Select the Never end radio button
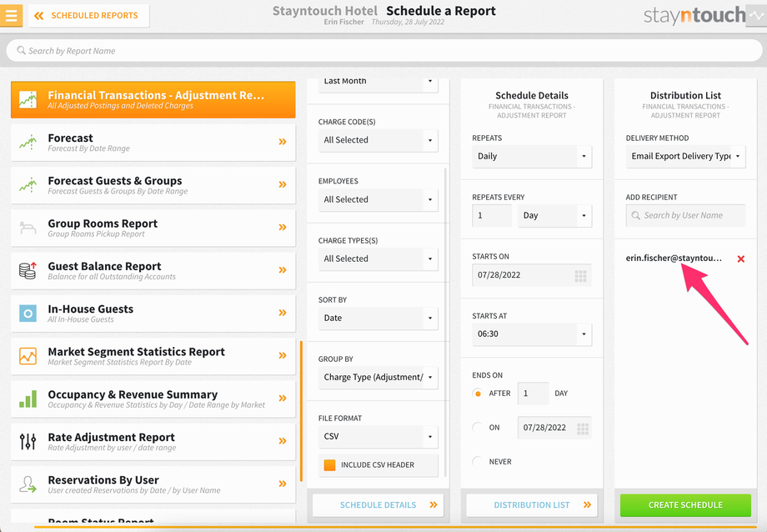The height and width of the screenshot is (532, 767). [478, 461]
